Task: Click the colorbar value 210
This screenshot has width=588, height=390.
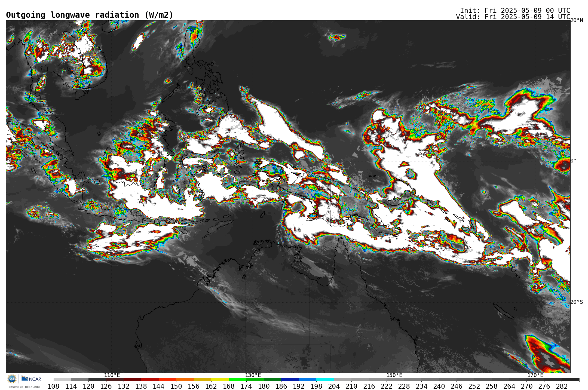Action: (x=351, y=386)
